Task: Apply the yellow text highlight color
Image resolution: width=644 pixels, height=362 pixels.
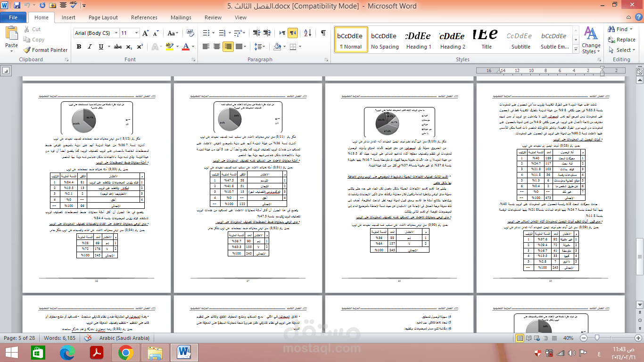Action: (169, 47)
